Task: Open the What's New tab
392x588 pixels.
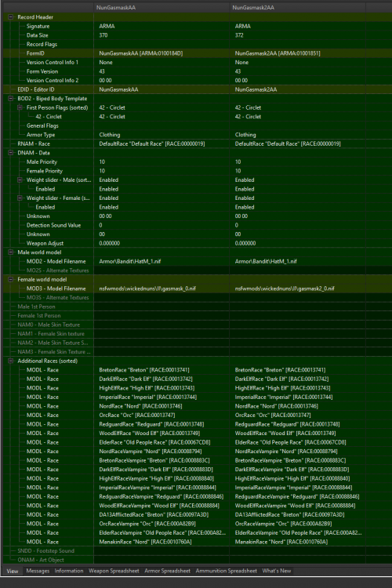Action: (x=277, y=571)
